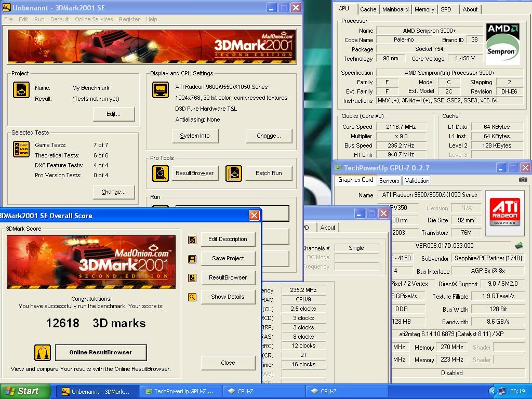Open the Help menu in 3DMark2001

pyautogui.click(x=152, y=19)
